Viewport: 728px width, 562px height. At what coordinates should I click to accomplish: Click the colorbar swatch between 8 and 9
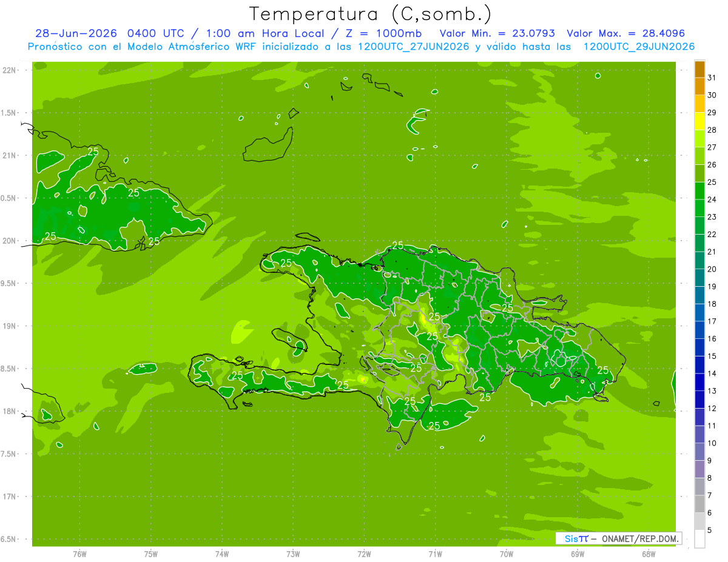click(x=699, y=469)
